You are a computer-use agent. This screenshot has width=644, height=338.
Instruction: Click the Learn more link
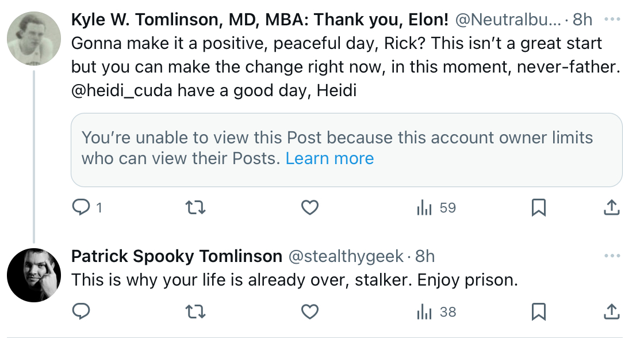click(x=330, y=158)
